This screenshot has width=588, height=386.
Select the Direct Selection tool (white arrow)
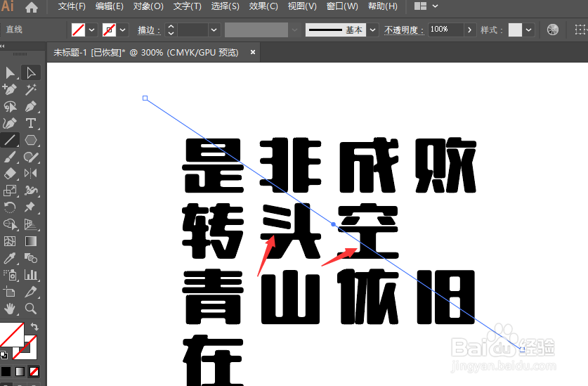31,73
